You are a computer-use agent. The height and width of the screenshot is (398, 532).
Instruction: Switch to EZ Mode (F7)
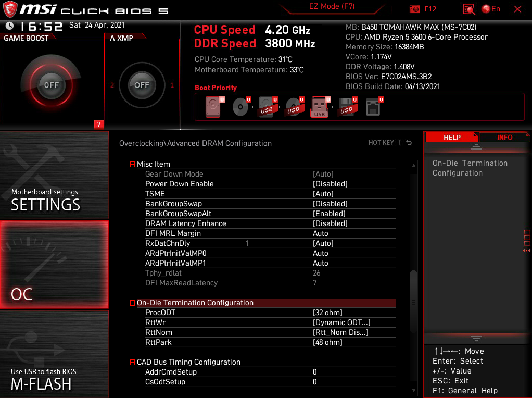[x=332, y=6]
